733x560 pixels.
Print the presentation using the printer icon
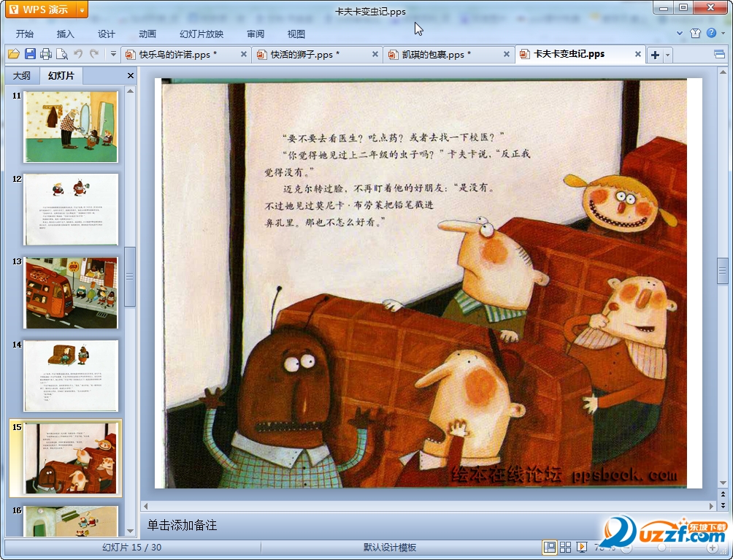tap(46, 54)
